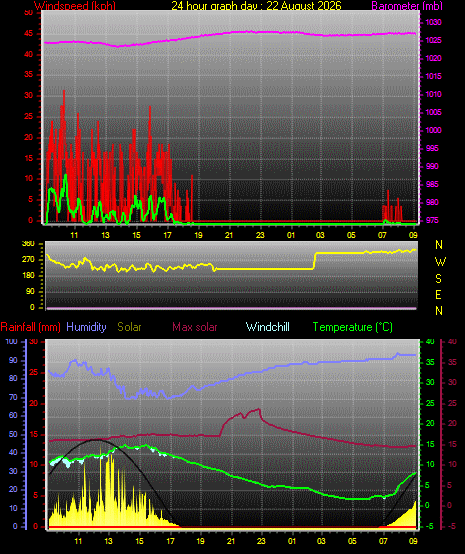
Task: Click the W compass direction label
Action: pos(440,262)
